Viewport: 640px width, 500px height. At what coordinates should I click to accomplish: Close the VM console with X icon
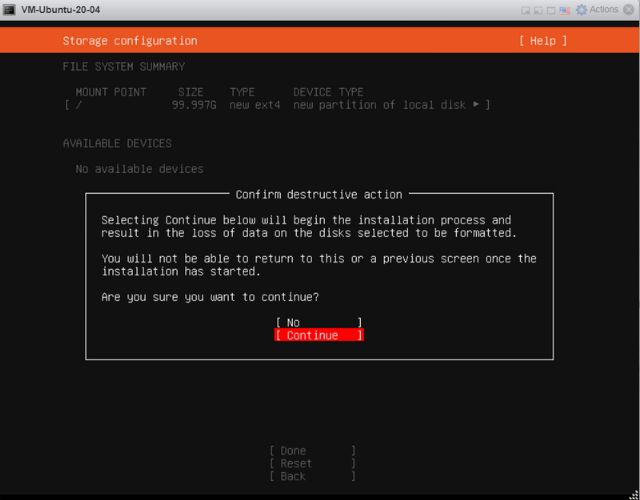click(629, 10)
